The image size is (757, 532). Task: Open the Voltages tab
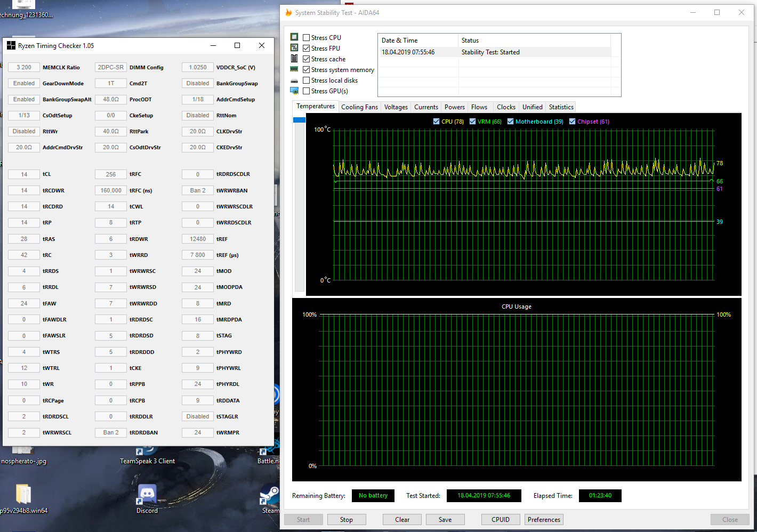tap(396, 107)
